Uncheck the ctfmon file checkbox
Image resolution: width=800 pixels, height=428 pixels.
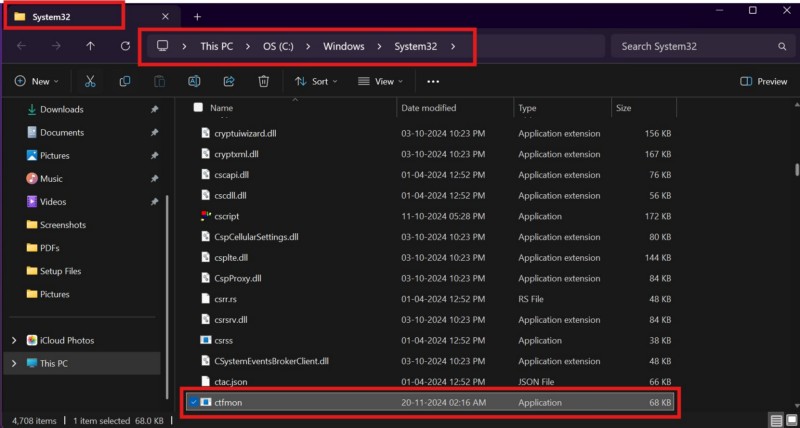pyautogui.click(x=193, y=401)
